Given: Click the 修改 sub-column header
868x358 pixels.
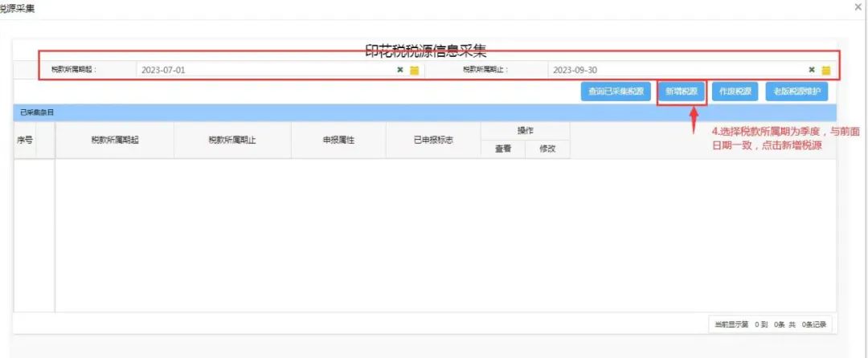Looking at the screenshot, I should [x=547, y=148].
